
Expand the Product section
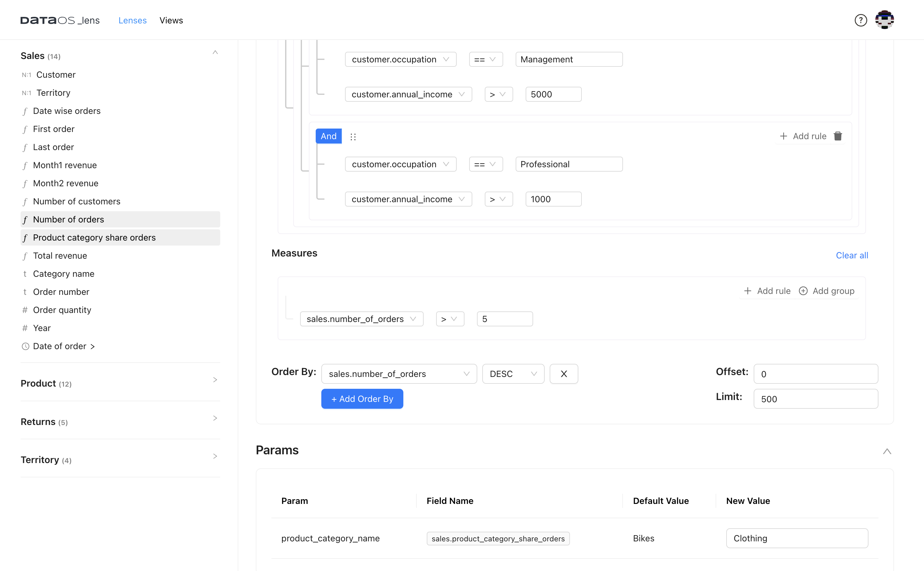tap(215, 380)
